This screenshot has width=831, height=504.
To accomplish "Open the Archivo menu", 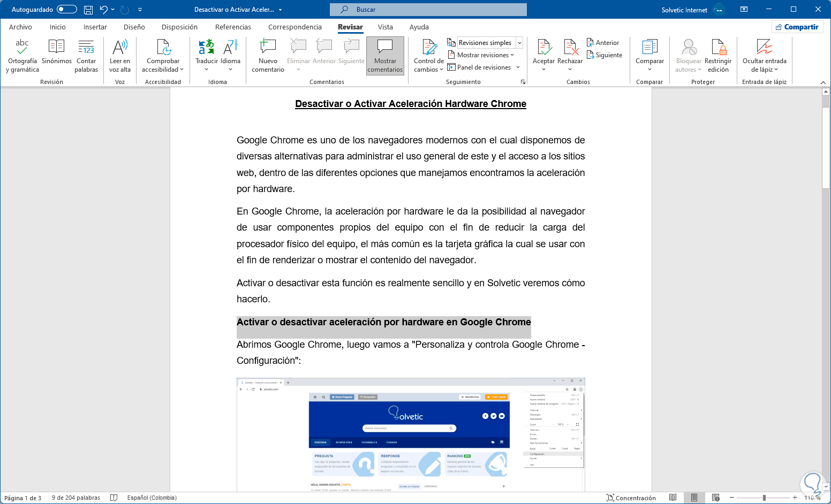I will pos(20,27).
